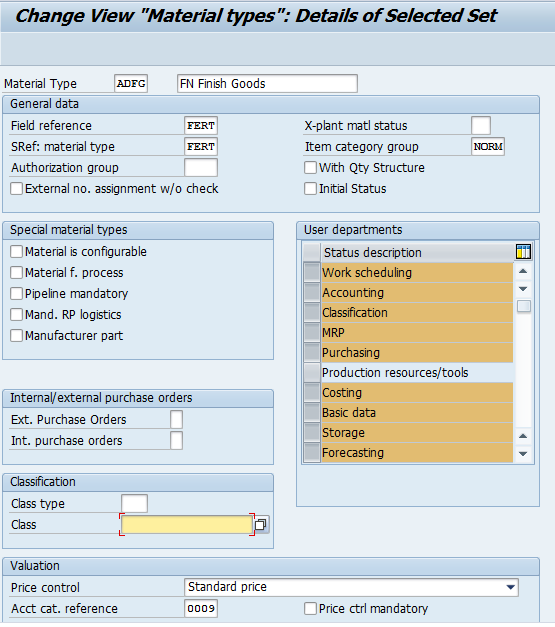Click the Work scheduling status entry
The width and height of the screenshot is (555, 627).
point(417,273)
